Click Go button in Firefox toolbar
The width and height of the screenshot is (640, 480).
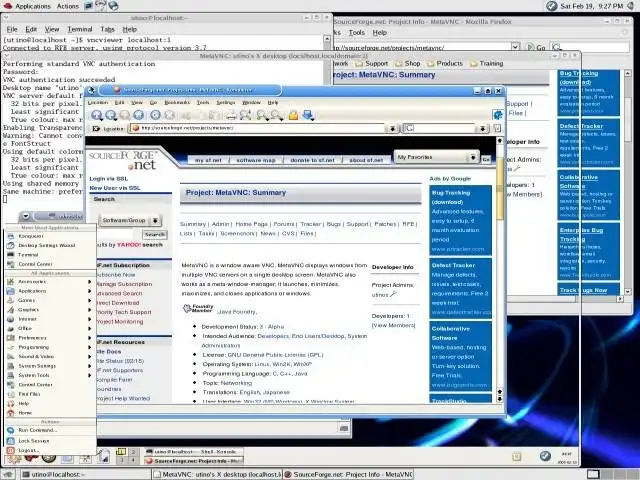pyautogui.click(x=536, y=47)
